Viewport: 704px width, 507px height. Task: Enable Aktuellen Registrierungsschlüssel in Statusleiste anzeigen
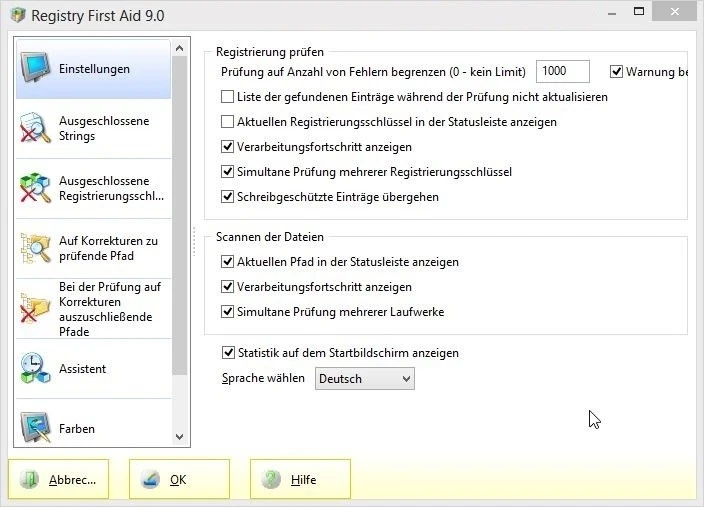(227, 122)
